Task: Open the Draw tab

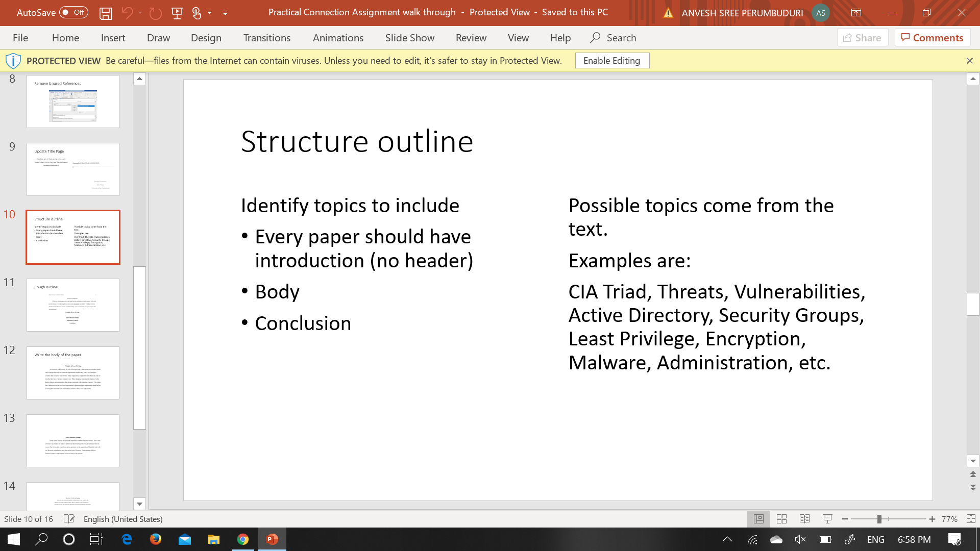Action: click(x=158, y=38)
